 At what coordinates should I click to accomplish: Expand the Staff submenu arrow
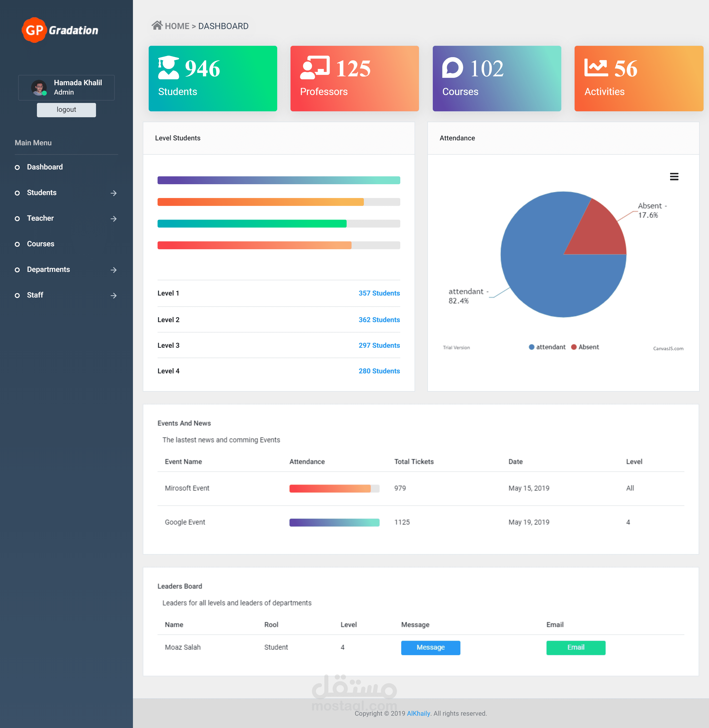[x=113, y=296]
